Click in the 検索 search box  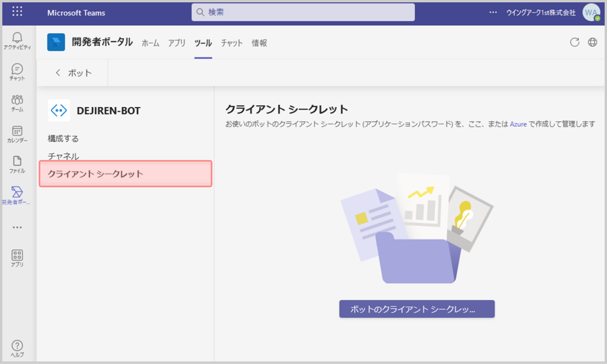pos(303,12)
